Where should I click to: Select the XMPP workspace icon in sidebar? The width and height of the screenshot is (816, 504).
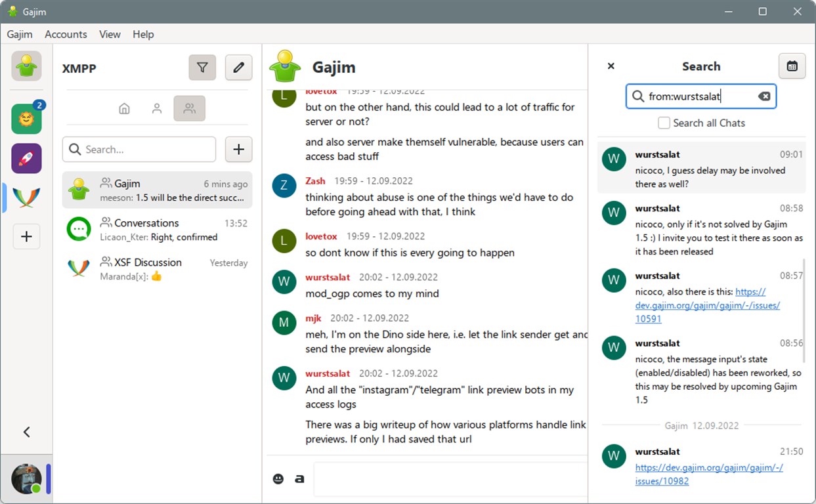pos(26,198)
